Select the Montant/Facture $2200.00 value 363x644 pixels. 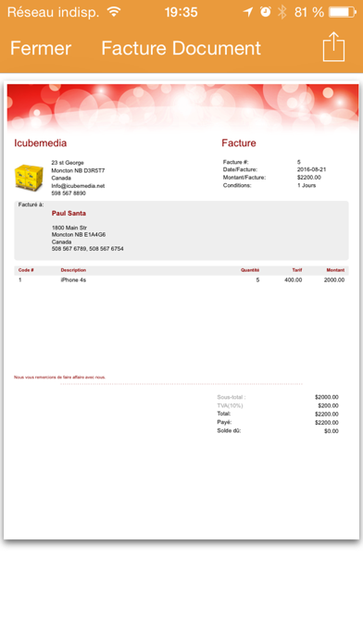[309, 178]
